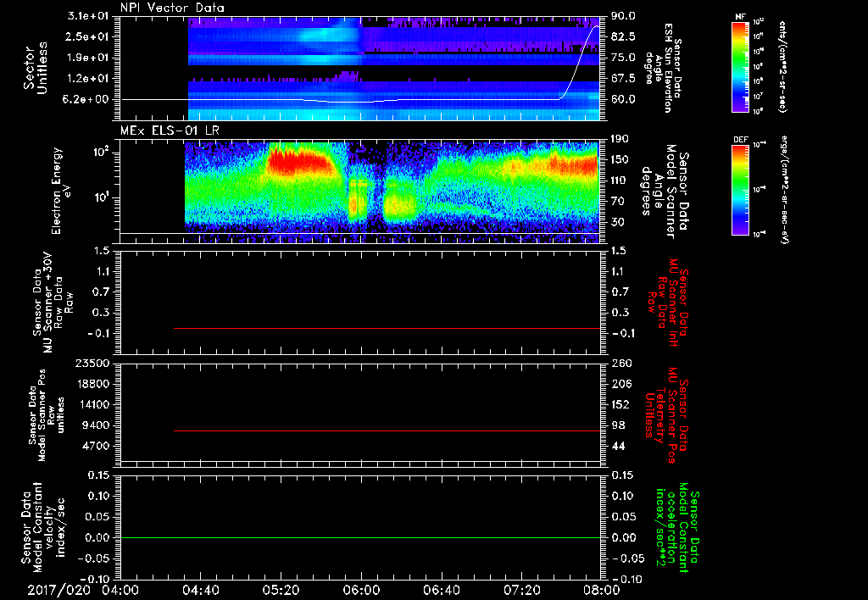Click the "04:40" time tick label

[x=200, y=590]
